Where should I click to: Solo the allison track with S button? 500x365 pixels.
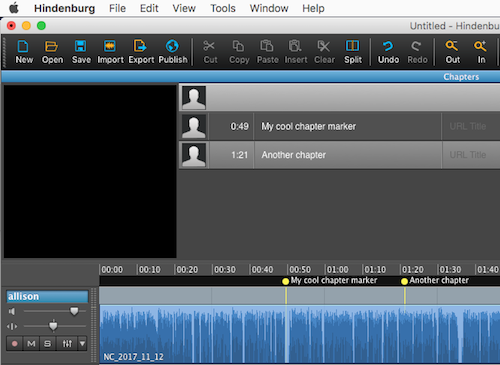pyautogui.click(x=48, y=343)
